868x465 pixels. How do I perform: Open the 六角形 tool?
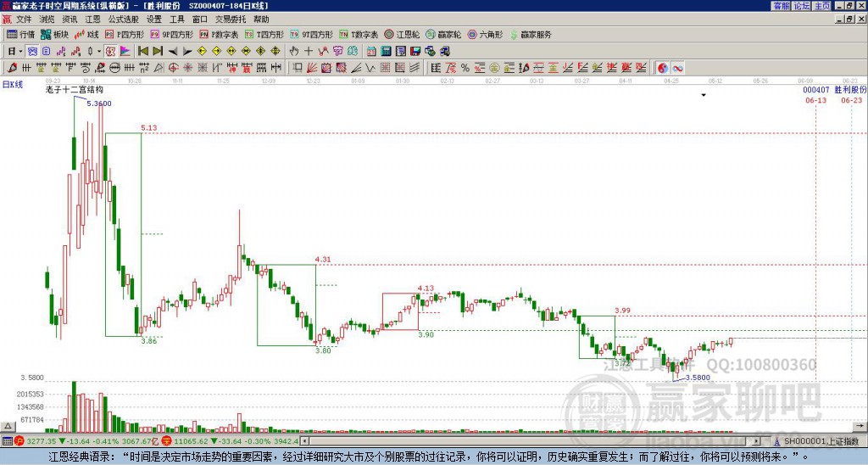tap(486, 34)
